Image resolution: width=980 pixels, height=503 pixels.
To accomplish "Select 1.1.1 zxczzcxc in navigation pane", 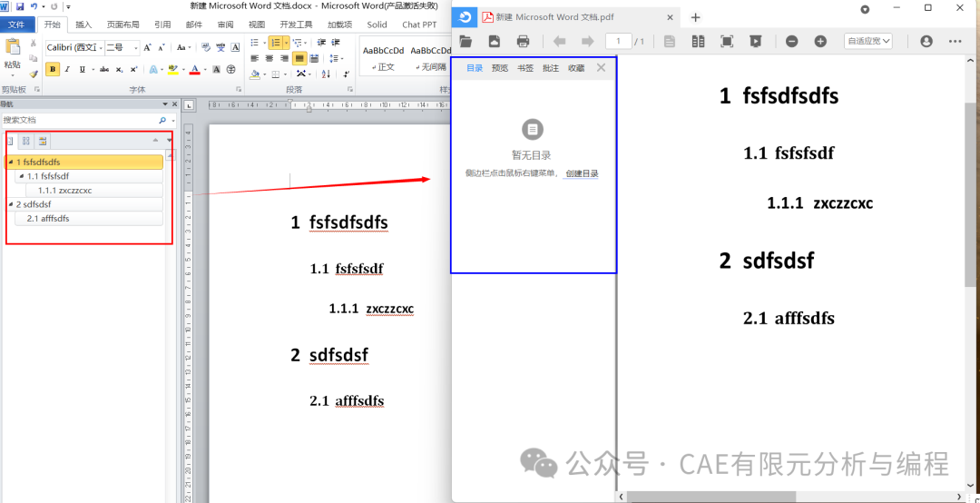I will point(94,190).
